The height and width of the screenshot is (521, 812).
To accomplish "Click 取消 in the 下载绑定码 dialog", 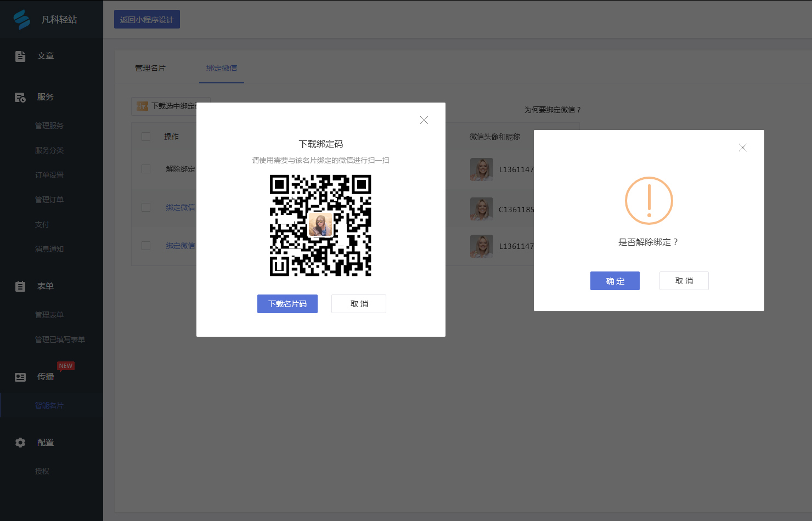I will [359, 304].
